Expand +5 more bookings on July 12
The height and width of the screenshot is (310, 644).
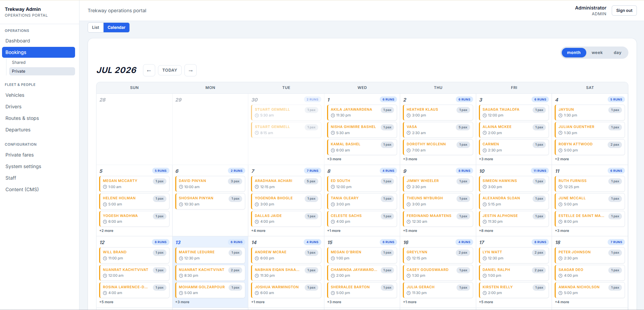point(106,302)
